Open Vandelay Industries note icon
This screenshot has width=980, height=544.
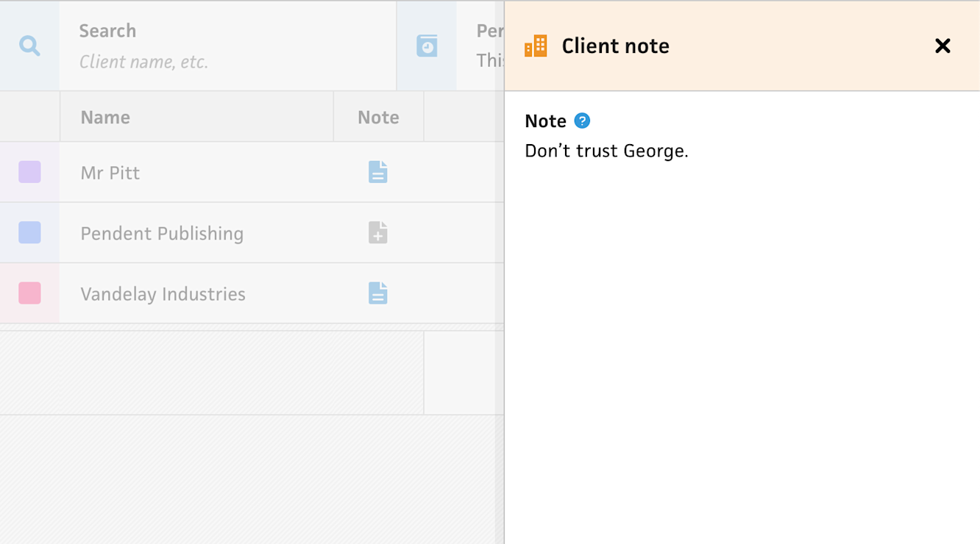(377, 293)
